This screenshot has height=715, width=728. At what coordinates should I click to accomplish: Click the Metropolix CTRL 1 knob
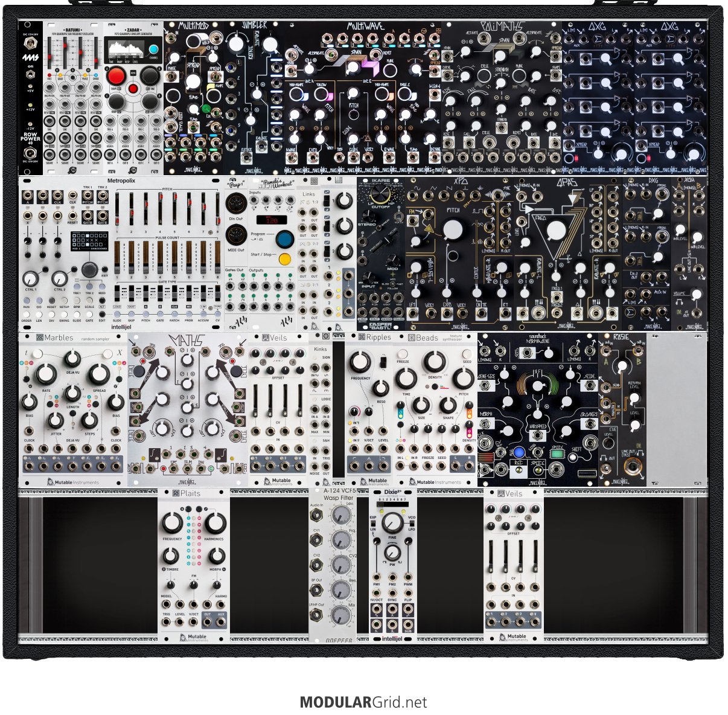31,278
